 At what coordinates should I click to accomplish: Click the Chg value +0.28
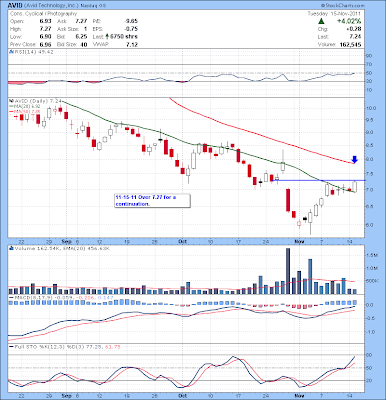point(354,29)
